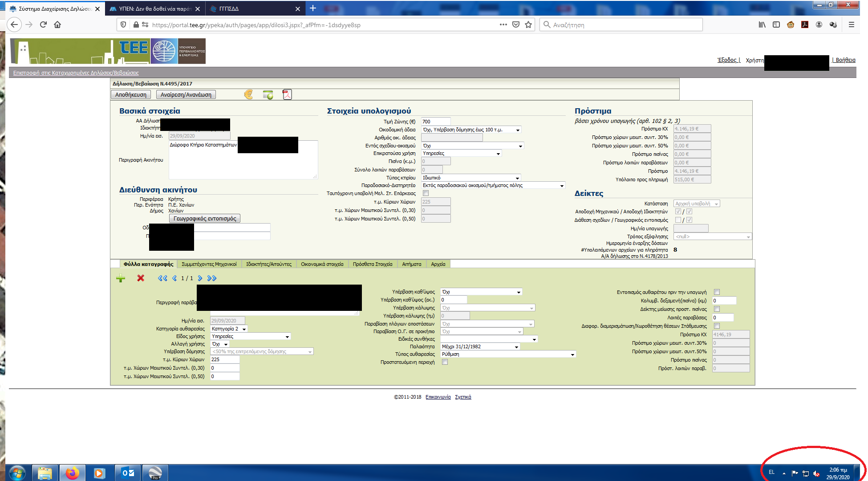Check Προστατευόμενη περιοχή checkbox
The width and height of the screenshot is (868, 481).
point(445,362)
